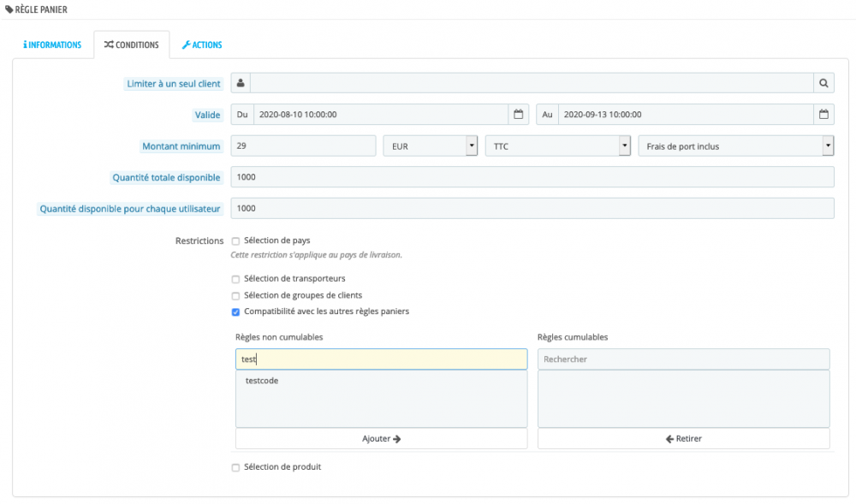The width and height of the screenshot is (856, 504).
Task: Click the Ajouter button
Action: coord(381,439)
